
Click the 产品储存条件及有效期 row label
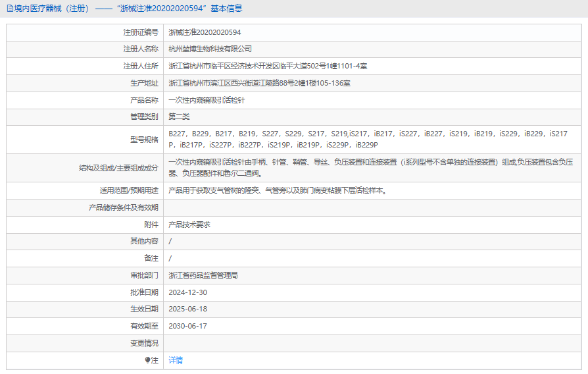click(x=124, y=207)
